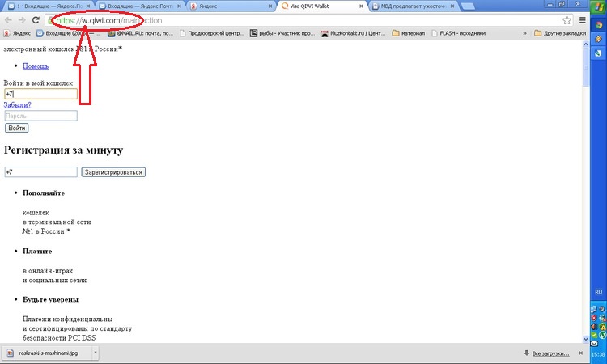Open the @MAIL.RU bookmark
Image resolution: width=607 pixels, height=364 pixels.
click(140, 33)
